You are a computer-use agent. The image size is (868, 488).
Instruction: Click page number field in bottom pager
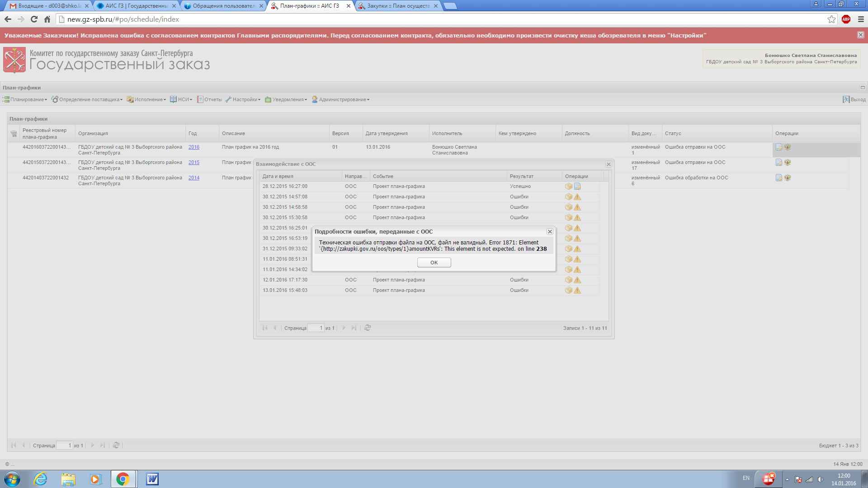tap(64, 446)
